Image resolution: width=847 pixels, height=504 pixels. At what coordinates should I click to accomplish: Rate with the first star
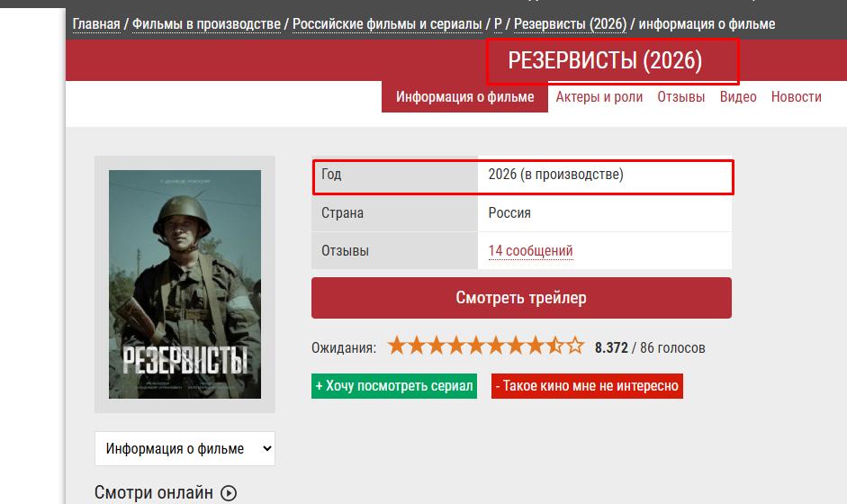(397, 346)
